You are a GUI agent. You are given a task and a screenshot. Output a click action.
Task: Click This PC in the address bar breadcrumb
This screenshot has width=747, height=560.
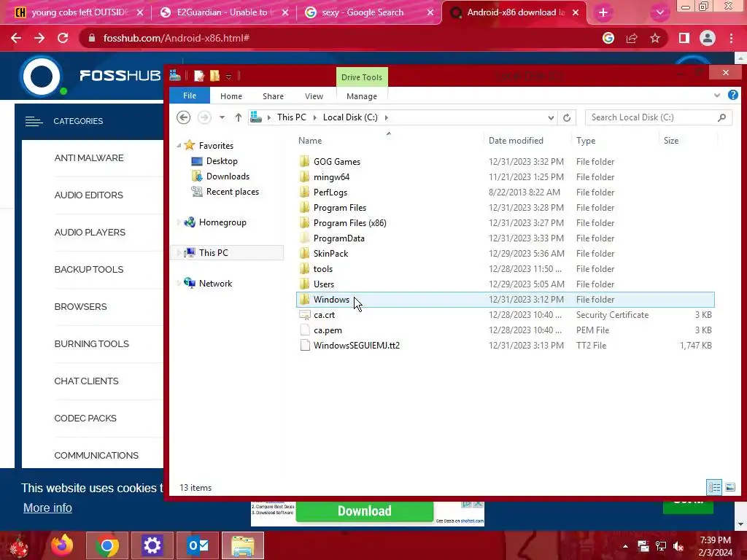click(x=292, y=117)
